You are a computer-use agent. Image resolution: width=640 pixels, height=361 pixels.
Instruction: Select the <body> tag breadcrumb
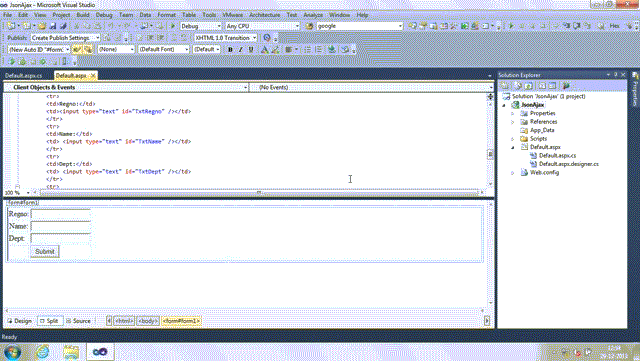coord(147,321)
